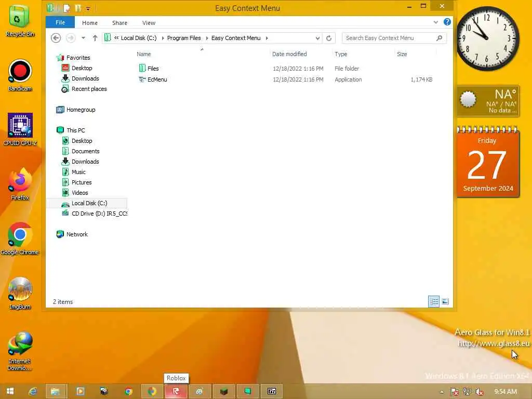Open Pictures under This PC

click(x=82, y=182)
